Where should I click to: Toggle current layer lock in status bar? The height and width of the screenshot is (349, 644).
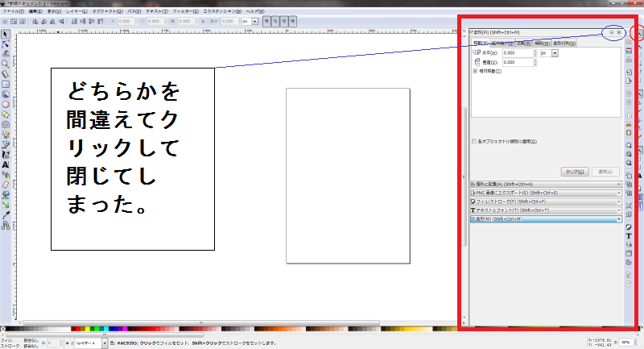pos(72,343)
